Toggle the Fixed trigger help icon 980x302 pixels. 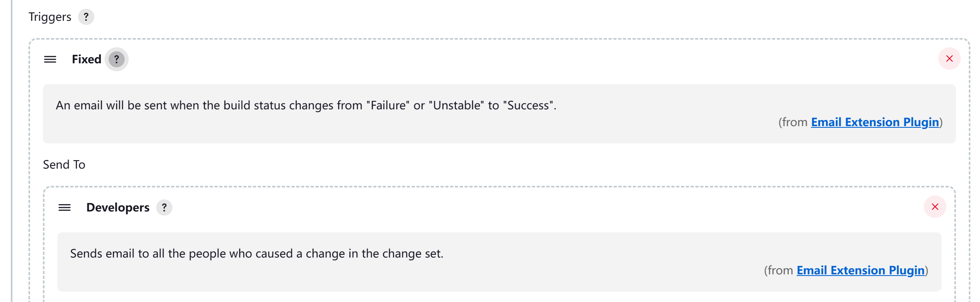pos(117,59)
